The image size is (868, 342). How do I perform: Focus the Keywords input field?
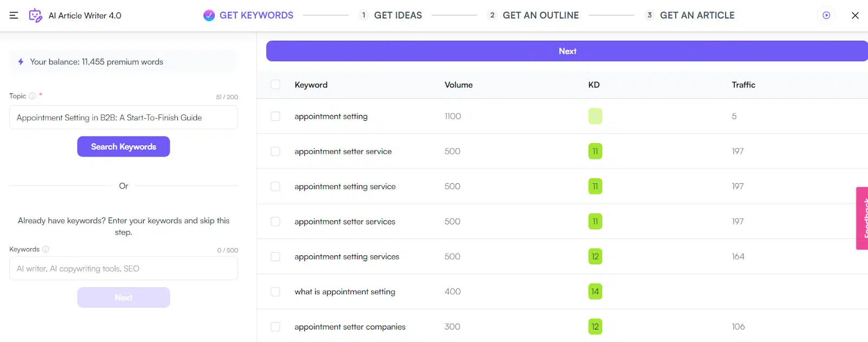(x=124, y=268)
